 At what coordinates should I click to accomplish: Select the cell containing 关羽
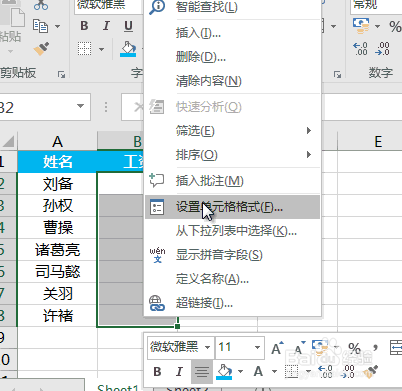(x=57, y=294)
